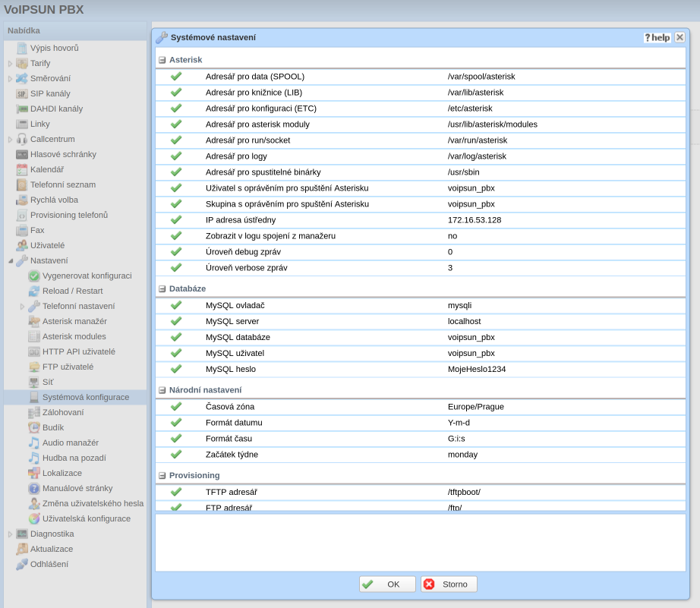Viewport: 700px width, 608px height.
Task: Select the Uživatelé users icon
Action: tap(21, 245)
